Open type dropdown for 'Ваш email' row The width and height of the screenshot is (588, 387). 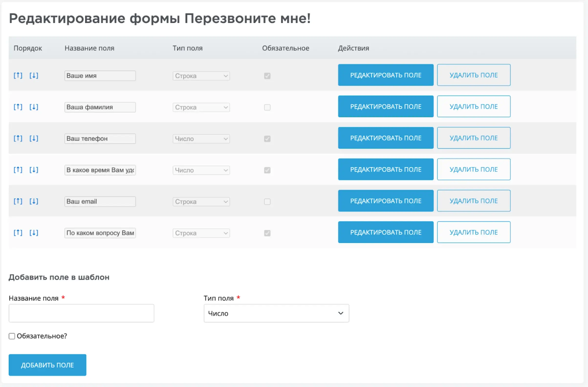[x=201, y=202]
